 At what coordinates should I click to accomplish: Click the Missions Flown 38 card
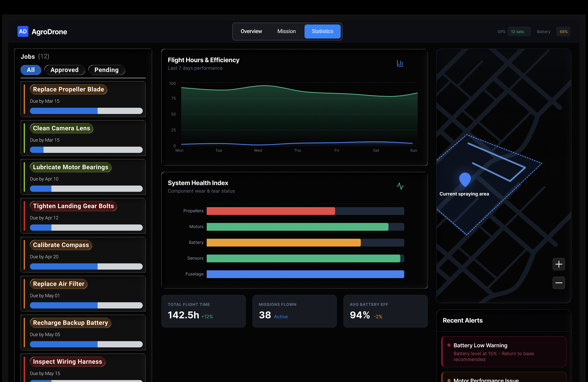tap(295, 311)
